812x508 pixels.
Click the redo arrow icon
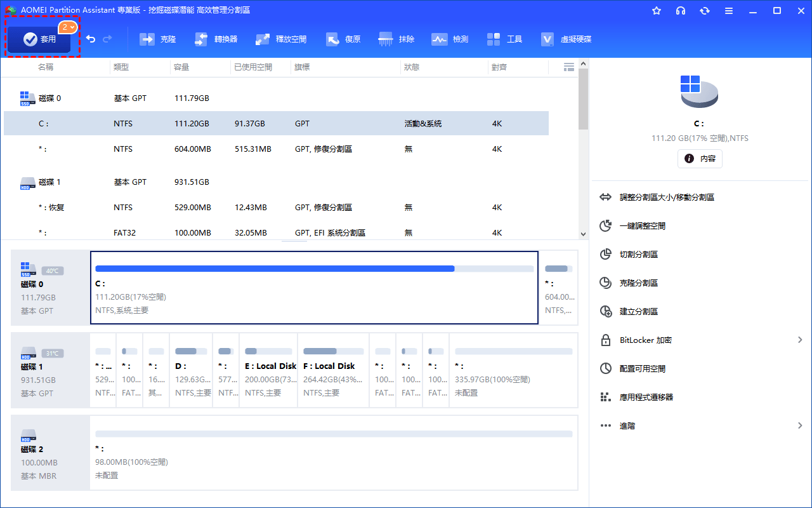(107, 39)
